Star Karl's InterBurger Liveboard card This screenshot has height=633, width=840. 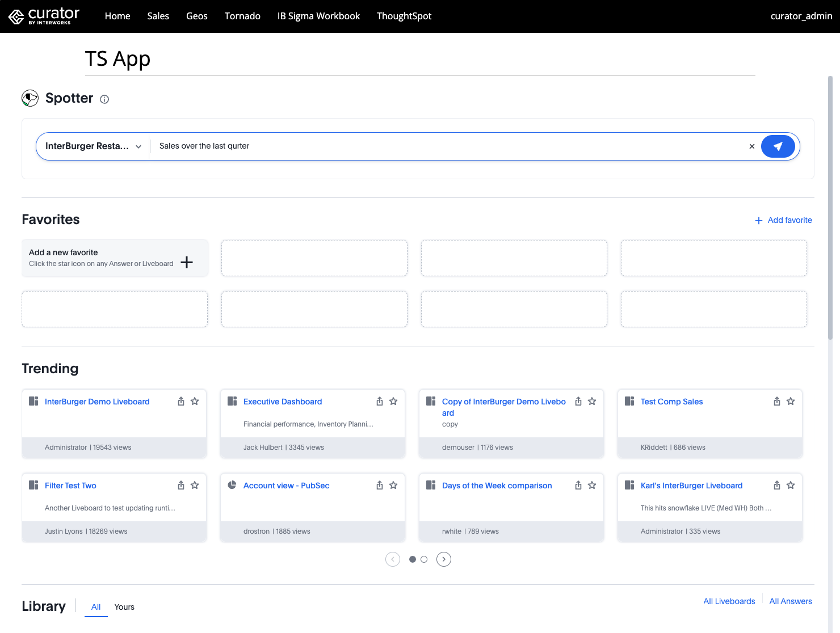tap(791, 485)
